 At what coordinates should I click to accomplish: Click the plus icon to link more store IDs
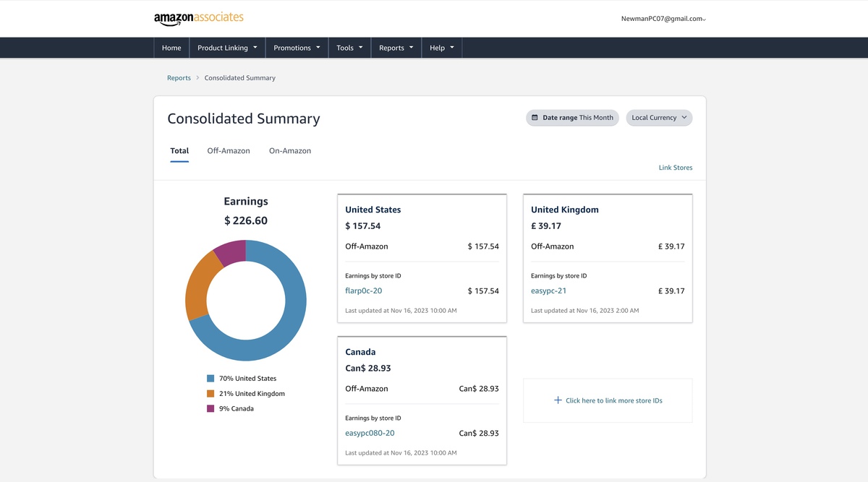(558, 400)
